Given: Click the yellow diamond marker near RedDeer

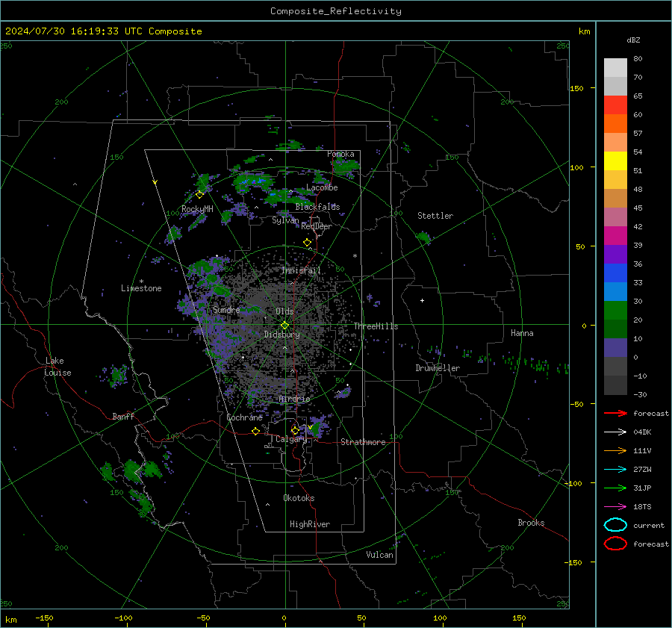Looking at the screenshot, I should click(308, 243).
